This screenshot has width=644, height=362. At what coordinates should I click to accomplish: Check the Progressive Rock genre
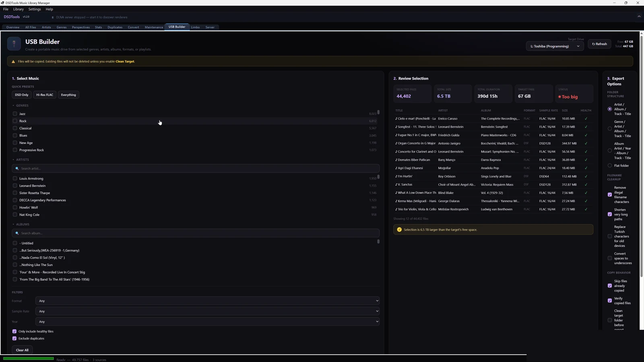[15, 150]
